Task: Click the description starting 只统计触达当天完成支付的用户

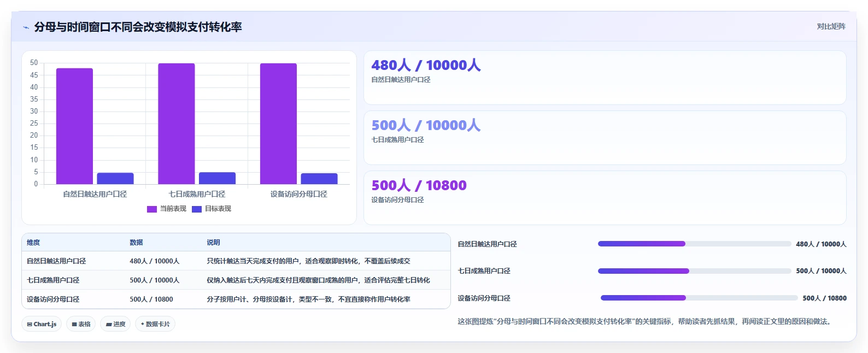Action: [x=308, y=261]
